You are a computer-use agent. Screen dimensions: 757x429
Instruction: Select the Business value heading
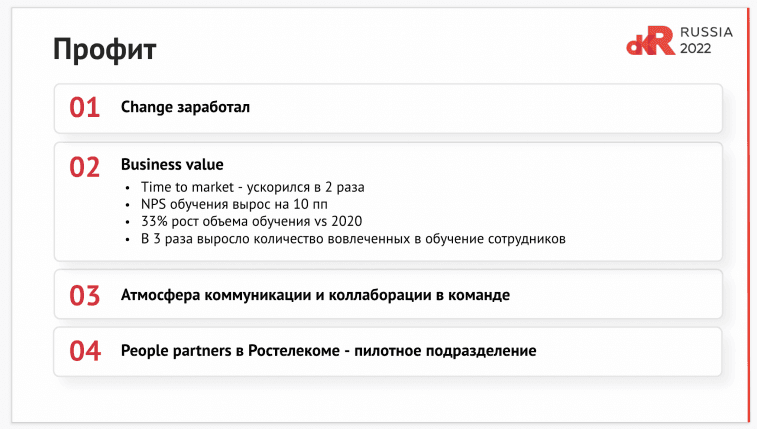click(x=172, y=164)
